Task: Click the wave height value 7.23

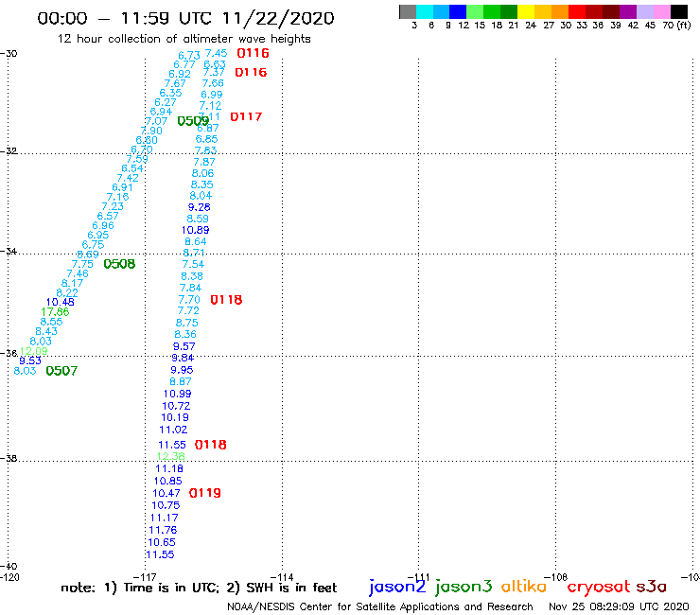Action: coord(113,207)
